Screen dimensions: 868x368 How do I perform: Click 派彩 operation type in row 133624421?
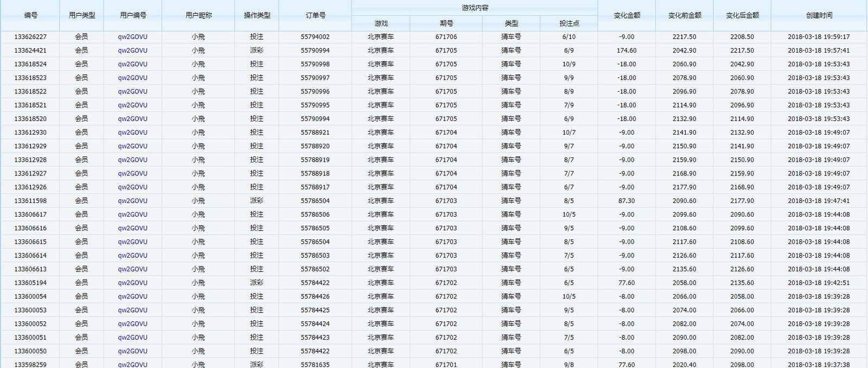tap(257, 50)
